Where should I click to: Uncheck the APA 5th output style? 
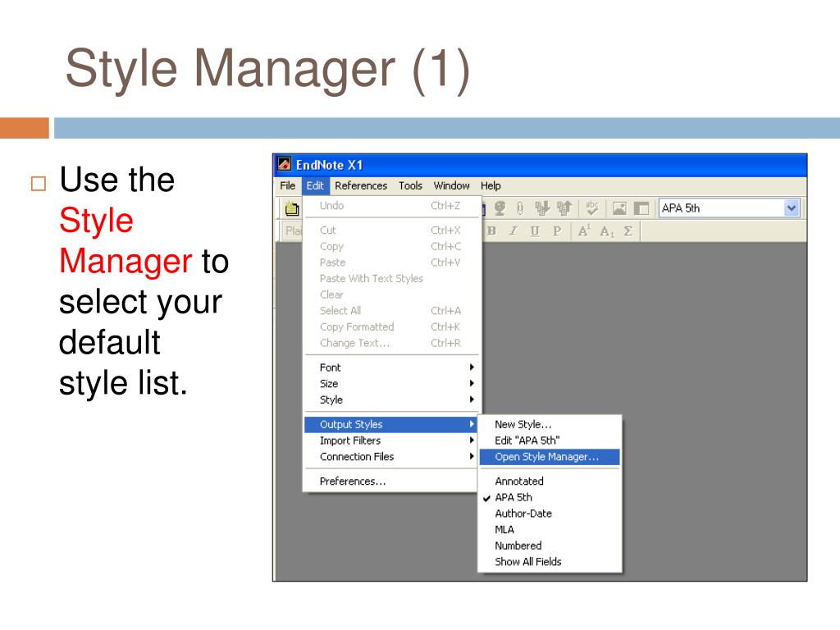(x=550, y=497)
